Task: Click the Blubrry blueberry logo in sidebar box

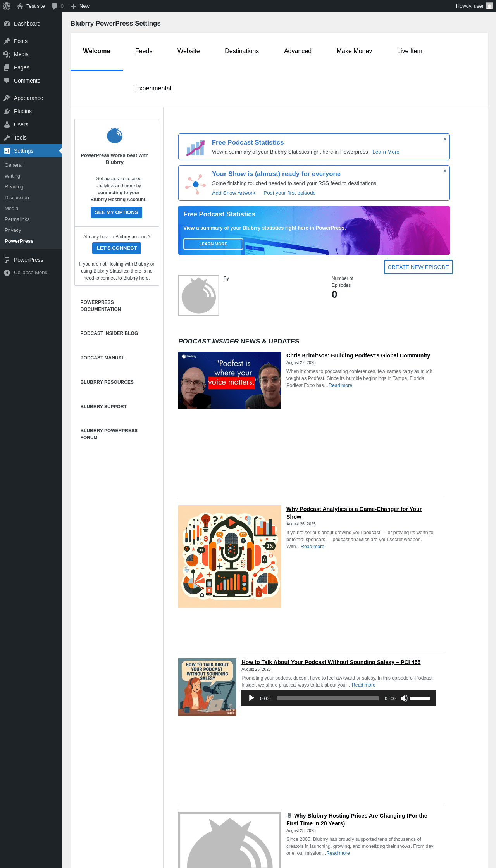Action: (115, 135)
